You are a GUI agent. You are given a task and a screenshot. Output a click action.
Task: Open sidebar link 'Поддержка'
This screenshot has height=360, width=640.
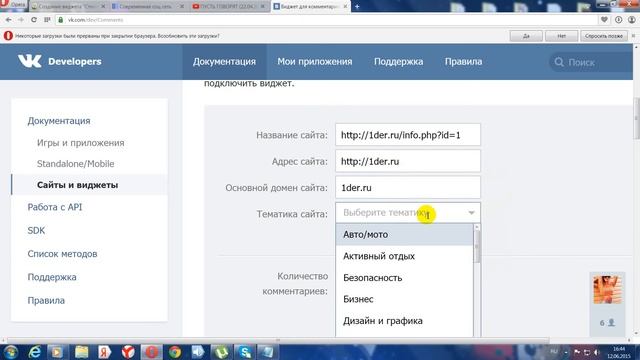52,277
